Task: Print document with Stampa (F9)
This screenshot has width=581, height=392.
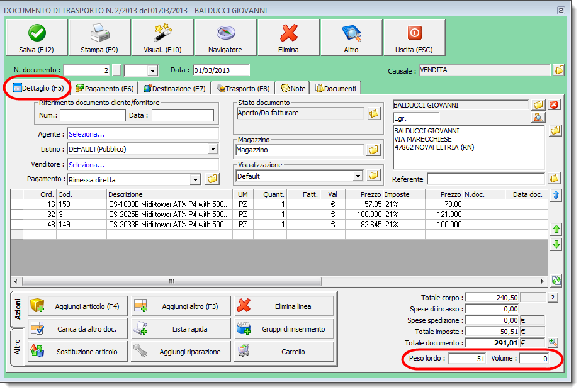Action: [99, 37]
